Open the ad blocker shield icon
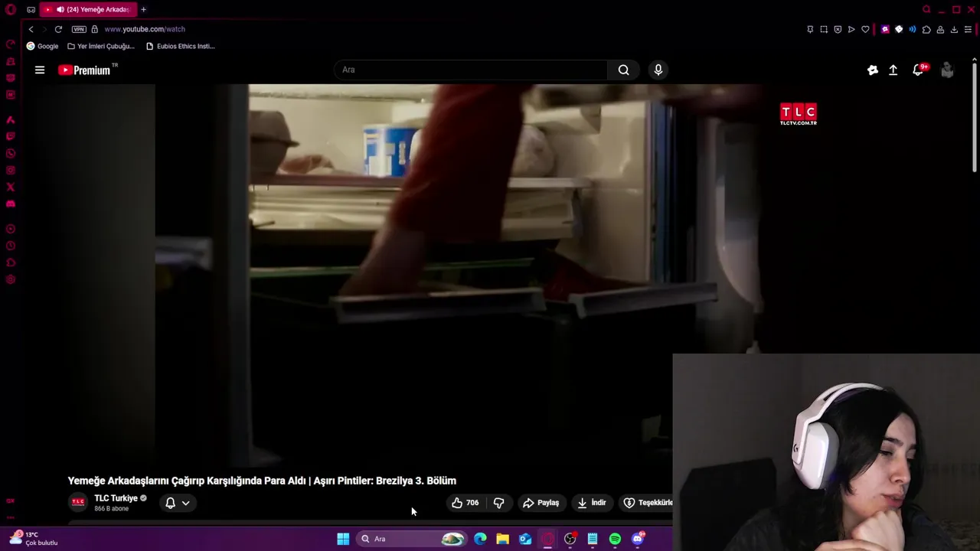The height and width of the screenshot is (551, 980). [838, 29]
